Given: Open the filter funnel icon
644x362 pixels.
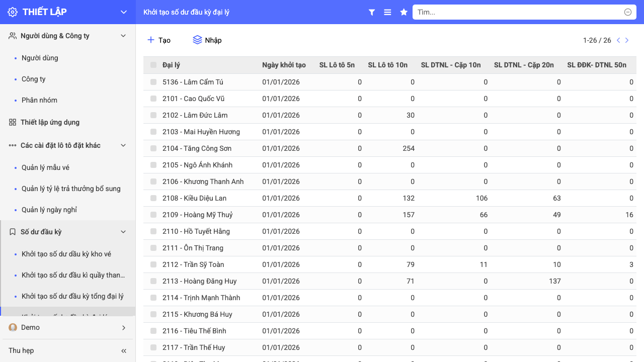Looking at the screenshot, I should coord(372,12).
